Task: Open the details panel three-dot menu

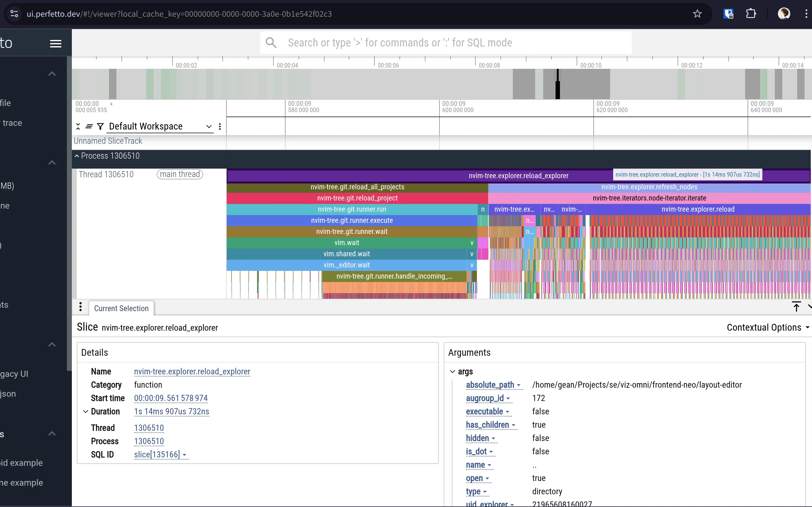Action: (x=81, y=307)
